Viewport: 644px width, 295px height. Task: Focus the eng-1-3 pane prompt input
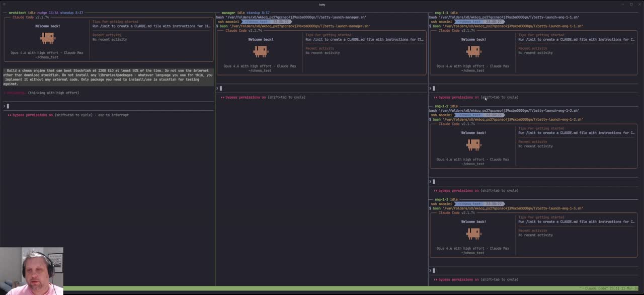[534, 270]
